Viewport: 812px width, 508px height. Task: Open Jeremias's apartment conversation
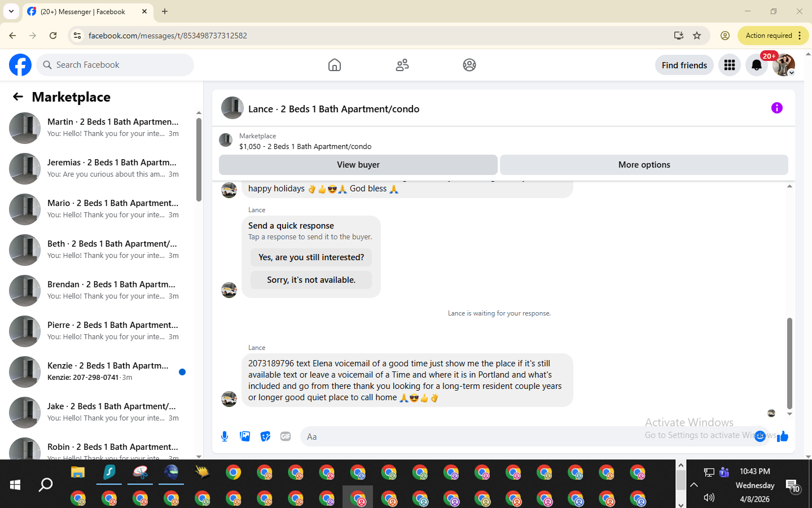point(97,169)
